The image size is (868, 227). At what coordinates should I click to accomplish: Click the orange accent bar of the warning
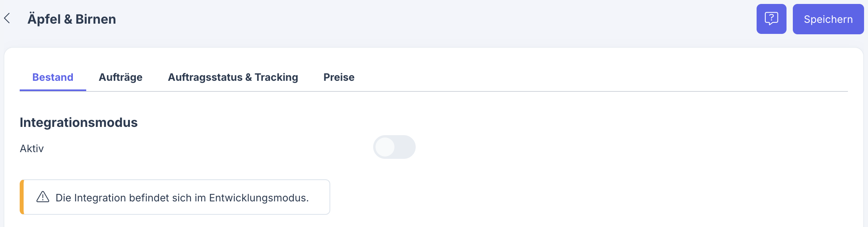coord(22,197)
